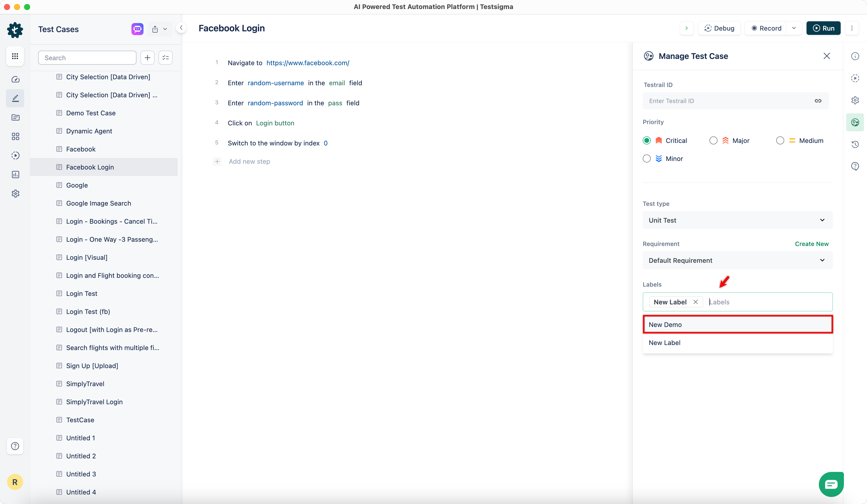867x504 pixels.
Task: Open the support chat bubble icon
Action: 831,484
